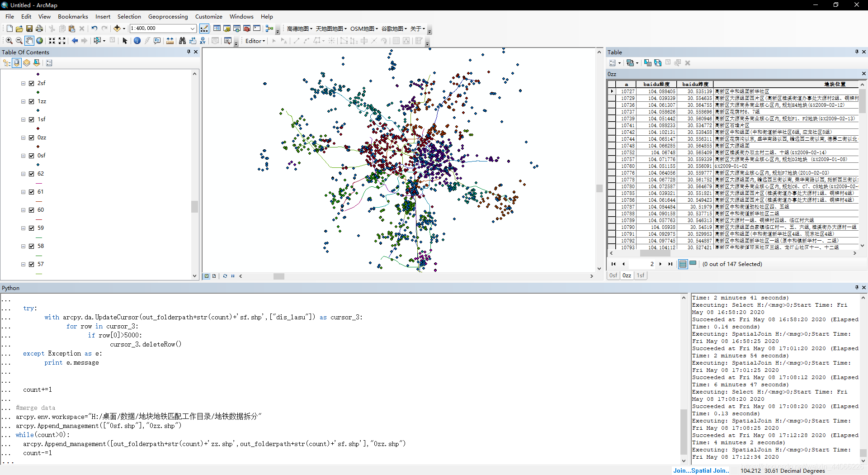Screen dimensions: 868x475
Task: Uncheck the 1zz layer checkbox
Action: point(32,101)
